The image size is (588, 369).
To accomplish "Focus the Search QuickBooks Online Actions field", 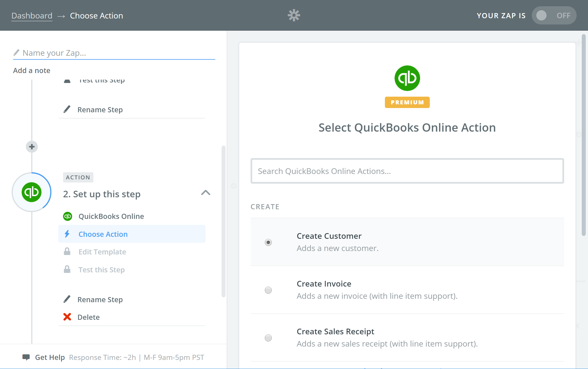I will 407,171.
